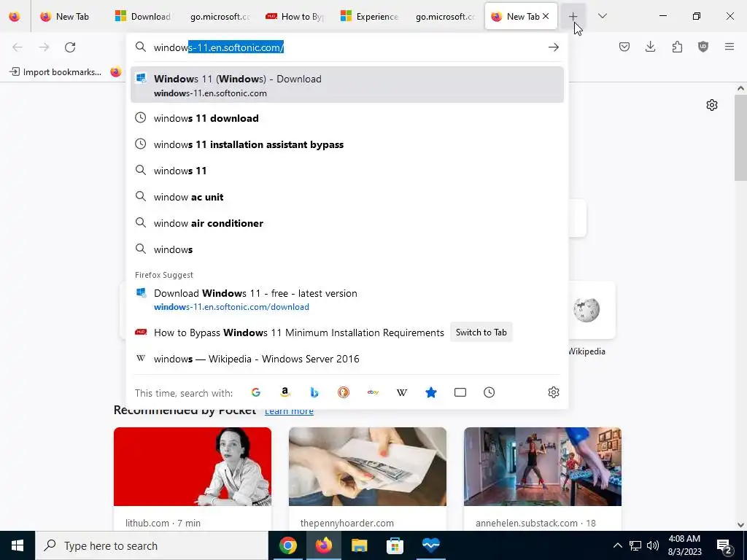Open Google Chrome from taskbar
Image resolution: width=747 pixels, height=560 pixels.
[x=287, y=545]
